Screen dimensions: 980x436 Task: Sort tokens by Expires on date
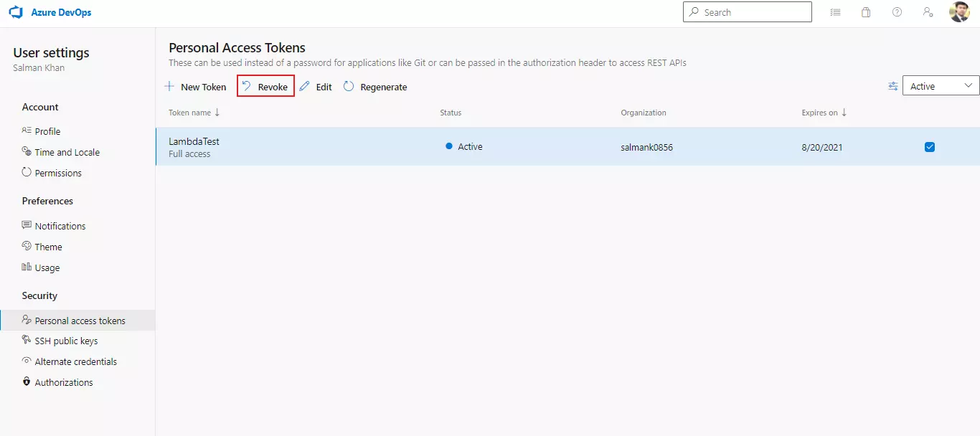click(x=823, y=113)
